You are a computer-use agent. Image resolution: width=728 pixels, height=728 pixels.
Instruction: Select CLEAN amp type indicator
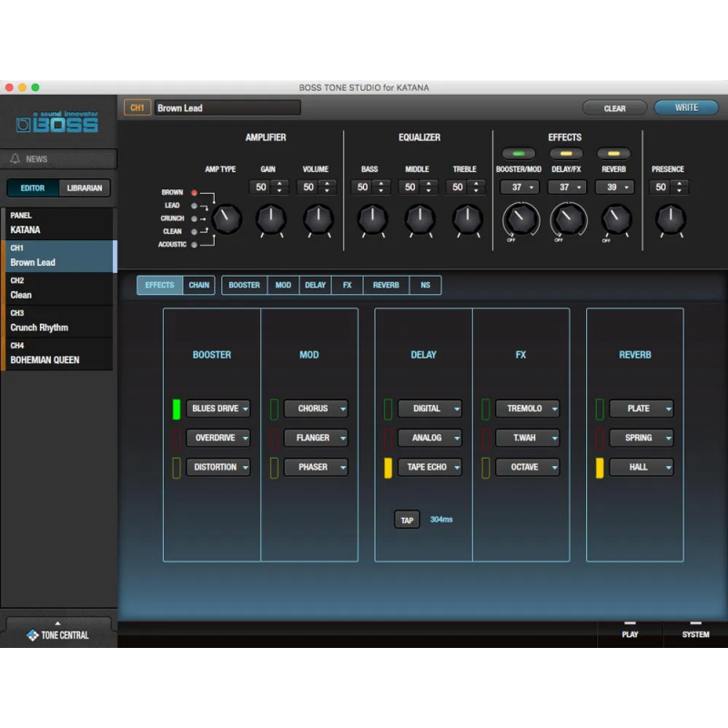(194, 231)
